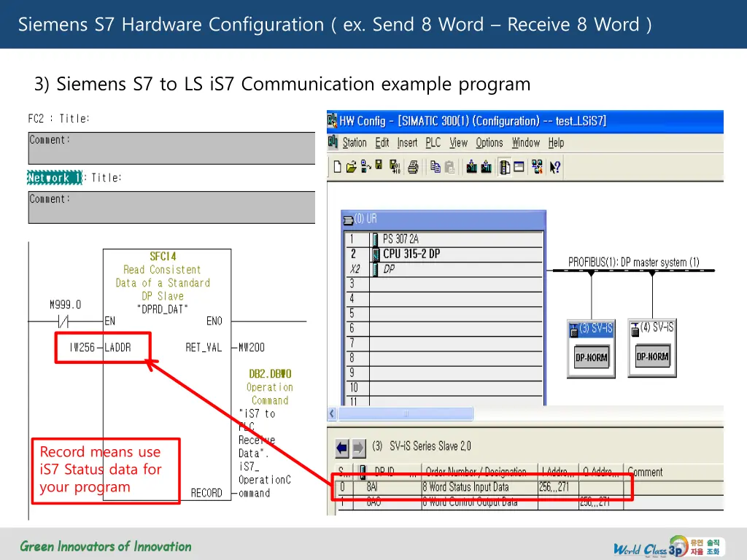Click the MW200 RET_VAL output
The height and width of the screenshot is (560, 747).
tap(252, 347)
